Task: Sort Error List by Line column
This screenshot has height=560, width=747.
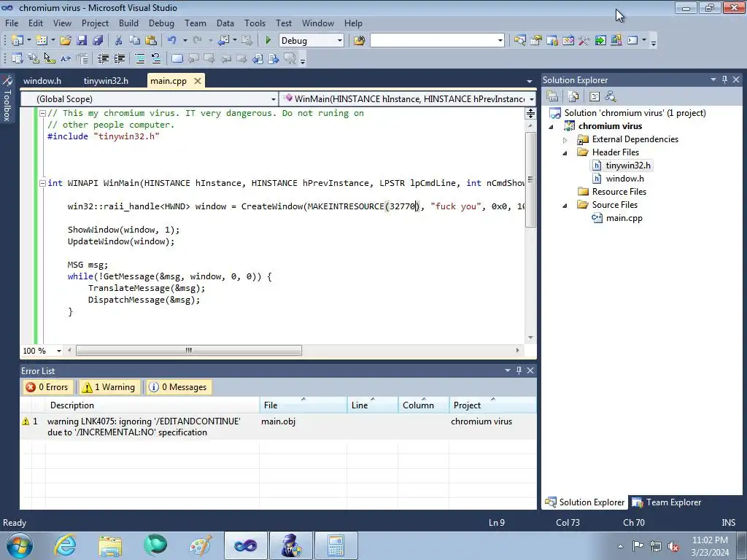Action: pyautogui.click(x=373, y=405)
